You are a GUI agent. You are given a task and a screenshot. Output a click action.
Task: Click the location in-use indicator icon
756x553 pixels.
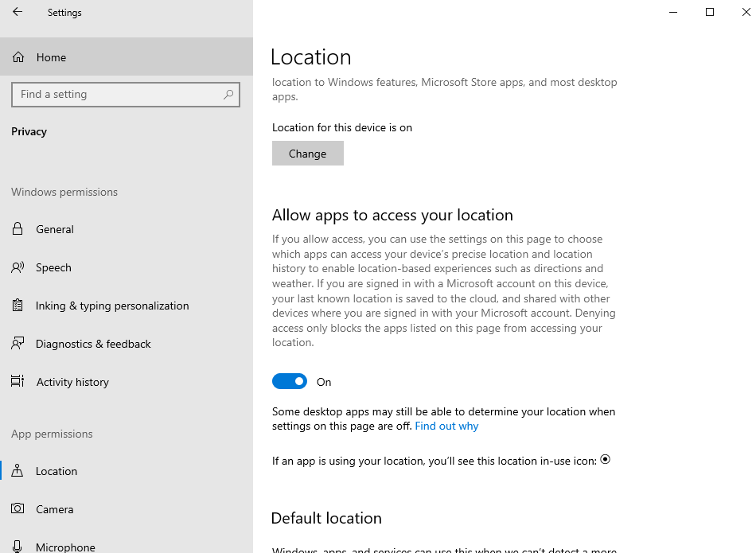[x=606, y=459]
